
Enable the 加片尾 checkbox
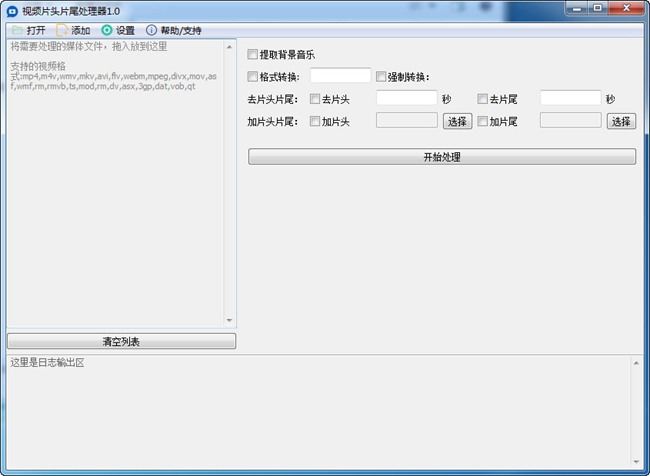point(483,121)
